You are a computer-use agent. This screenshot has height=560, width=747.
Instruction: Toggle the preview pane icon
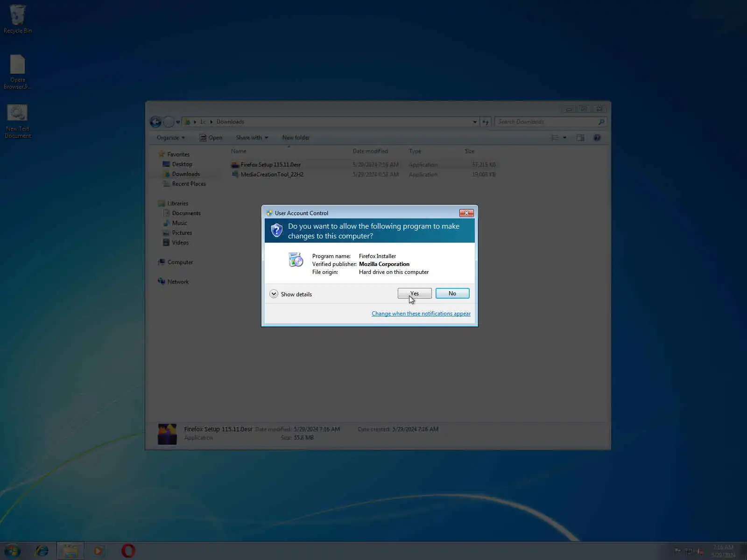coord(580,138)
